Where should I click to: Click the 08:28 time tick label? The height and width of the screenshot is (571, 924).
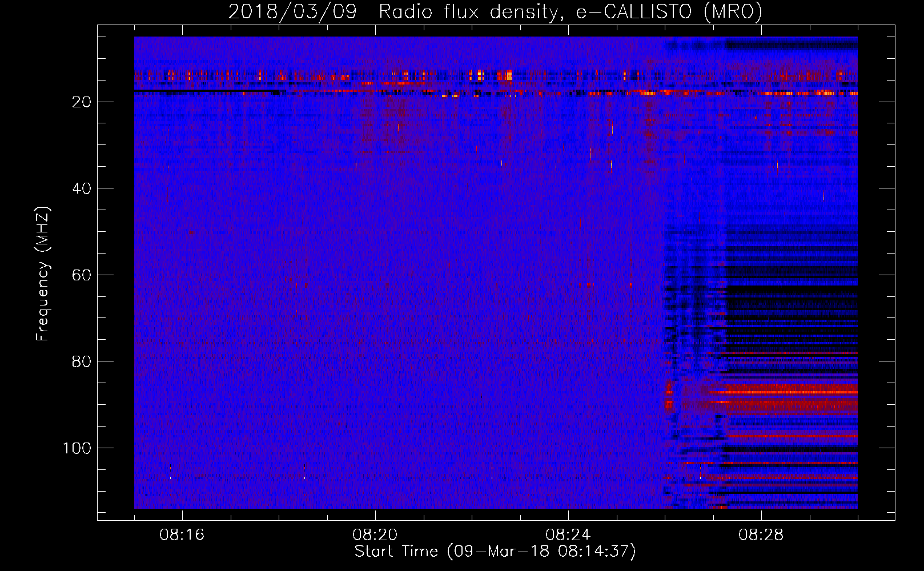pyautogui.click(x=761, y=535)
